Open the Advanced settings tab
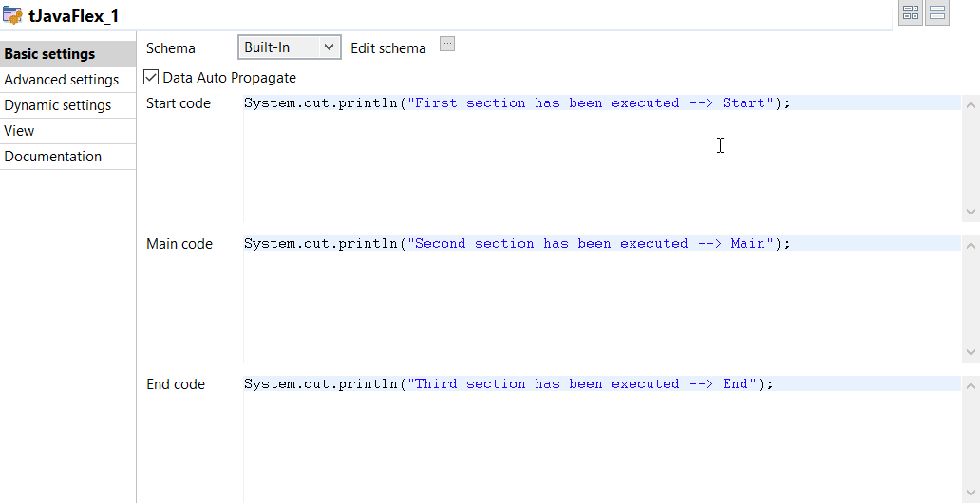The width and height of the screenshot is (980, 503). pyautogui.click(x=67, y=80)
